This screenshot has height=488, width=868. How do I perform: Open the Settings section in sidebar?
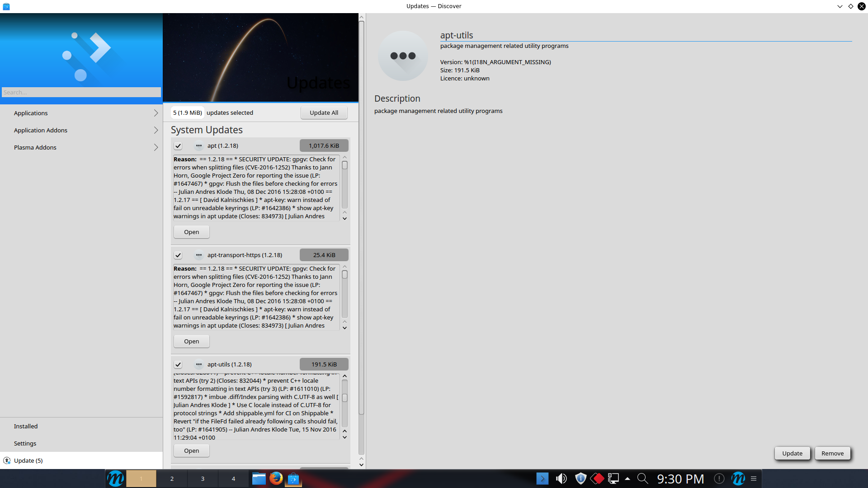25,443
